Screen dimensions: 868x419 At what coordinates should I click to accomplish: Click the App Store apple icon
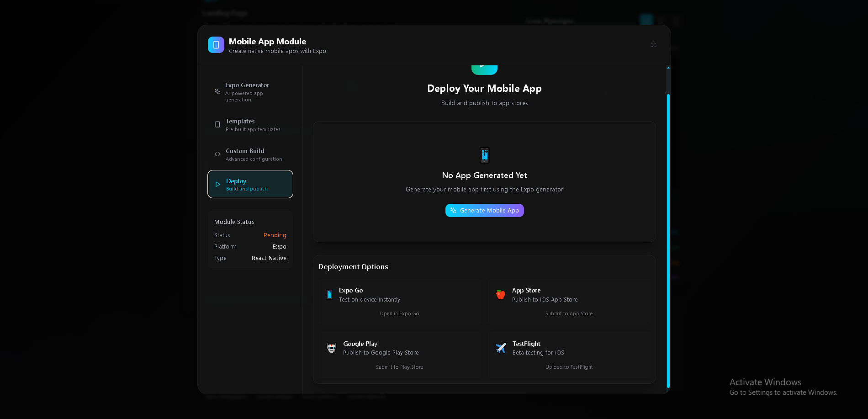501,295
